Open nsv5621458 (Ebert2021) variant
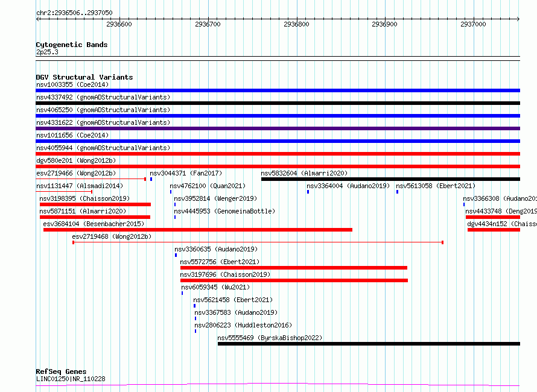 (x=233, y=300)
